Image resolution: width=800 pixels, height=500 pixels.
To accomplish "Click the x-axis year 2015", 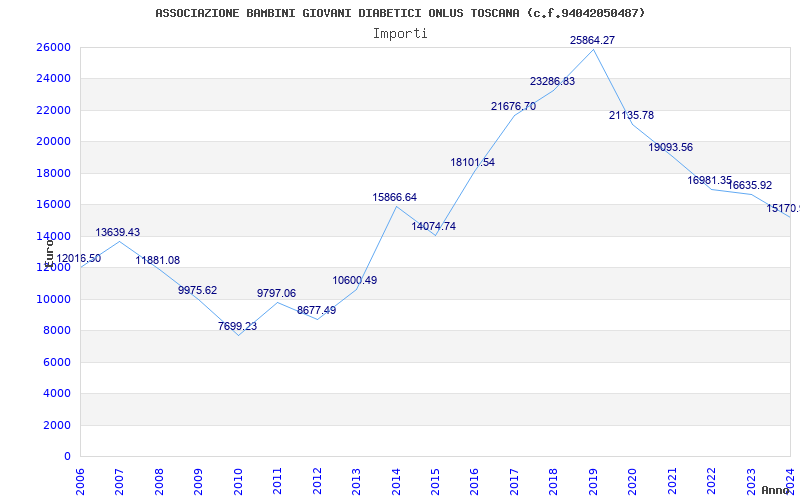I will [435, 481].
